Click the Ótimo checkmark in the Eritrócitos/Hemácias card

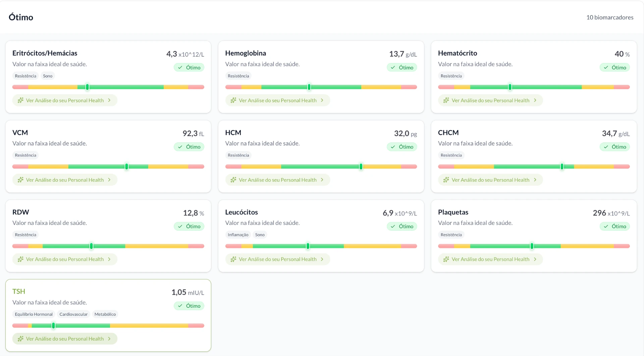[180, 67]
